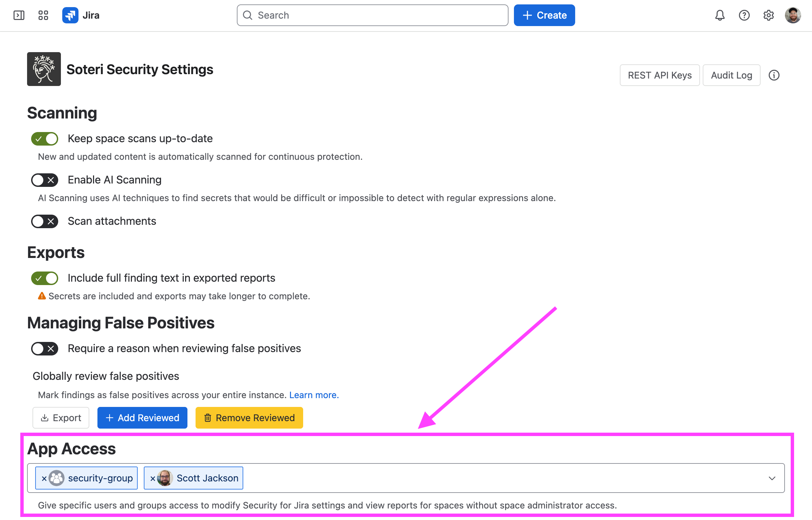The image size is (812, 520).
Task: Click the Search field
Action: tap(373, 15)
